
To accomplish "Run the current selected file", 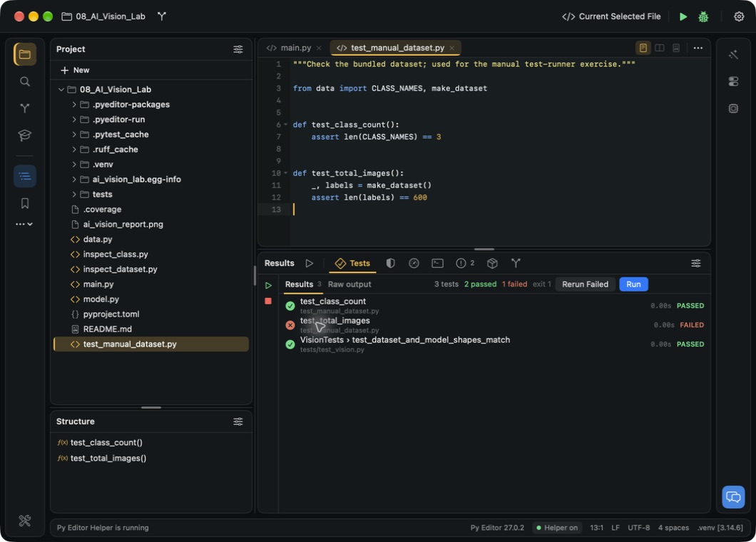I will pyautogui.click(x=683, y=16).
